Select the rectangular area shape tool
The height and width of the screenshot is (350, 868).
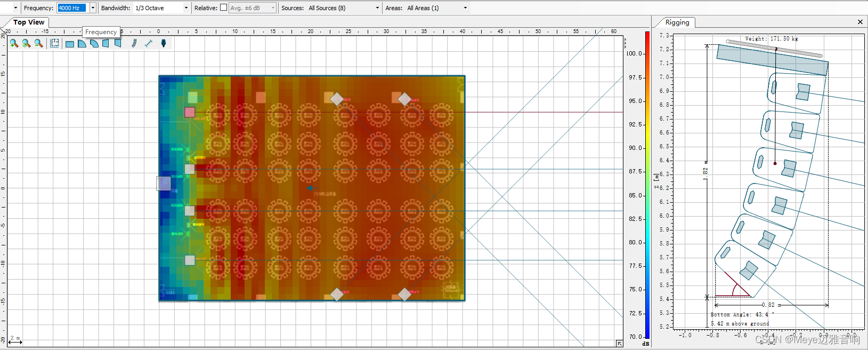pyautogui.click(x=70, y=44)
